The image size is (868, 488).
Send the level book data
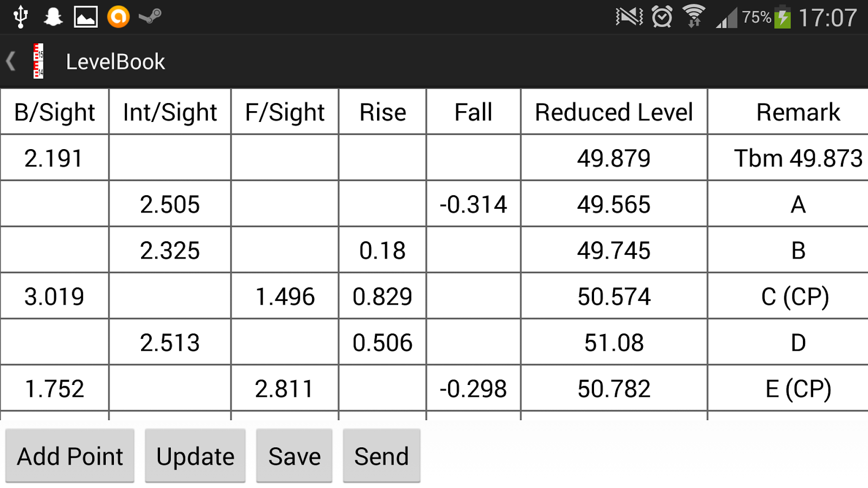(x=381, y=456)
